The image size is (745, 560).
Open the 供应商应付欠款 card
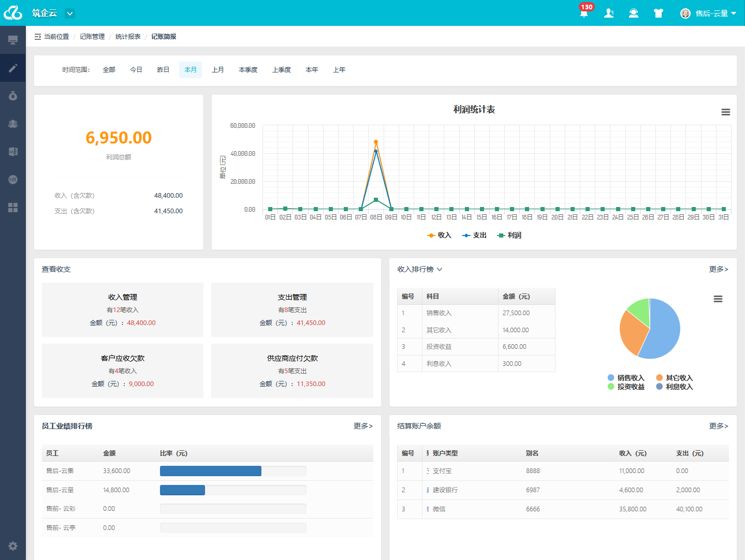[x=292, y=371]
